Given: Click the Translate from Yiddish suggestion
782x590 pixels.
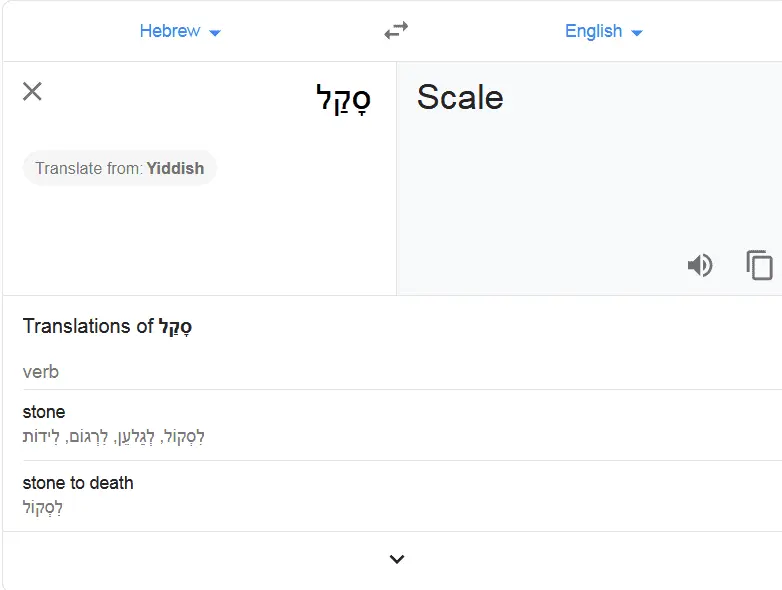Looking at the screenshot, I should click(119, 168).
